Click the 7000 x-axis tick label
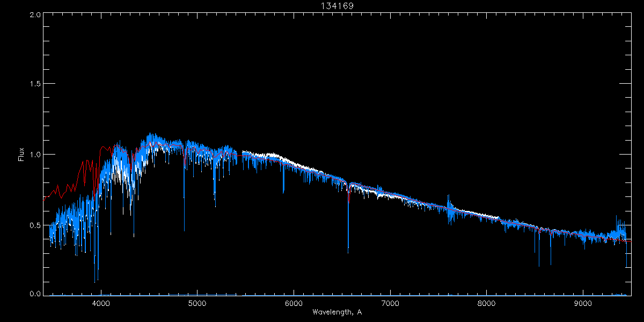 pos(390,303)
